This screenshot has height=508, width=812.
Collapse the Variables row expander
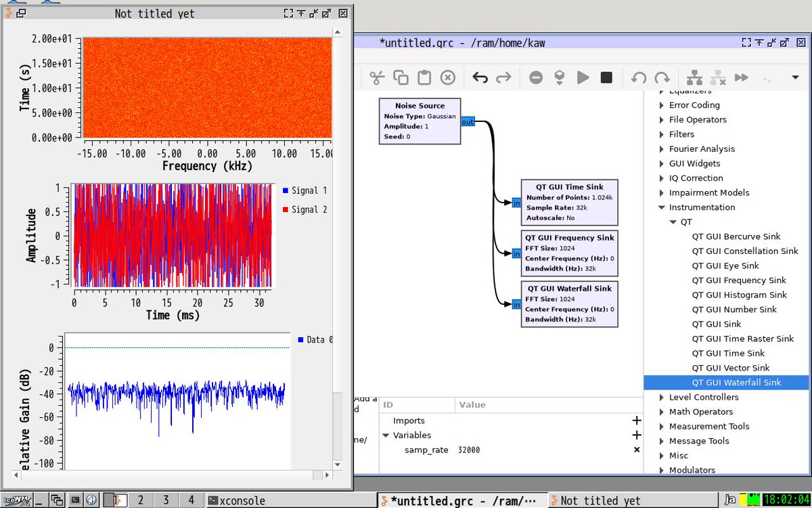point(386,436)
